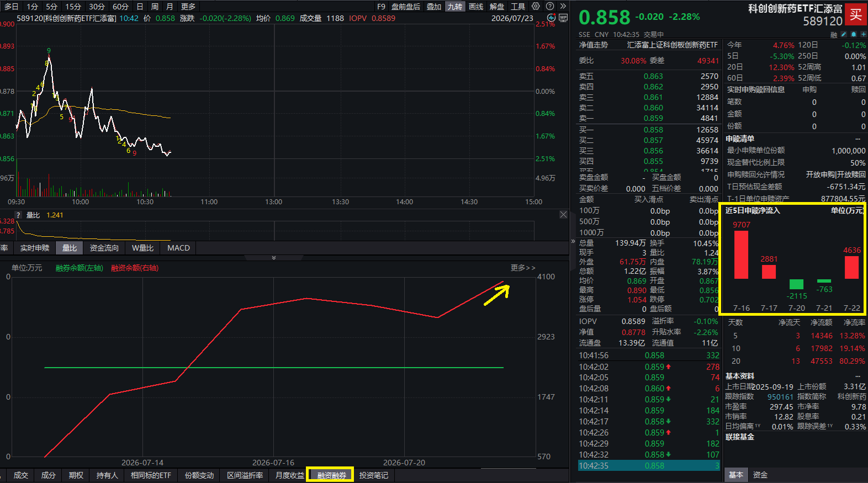This screenshot has width=868, height=483.
Task: Click the WP monitor icon
Action: (563, 18)
